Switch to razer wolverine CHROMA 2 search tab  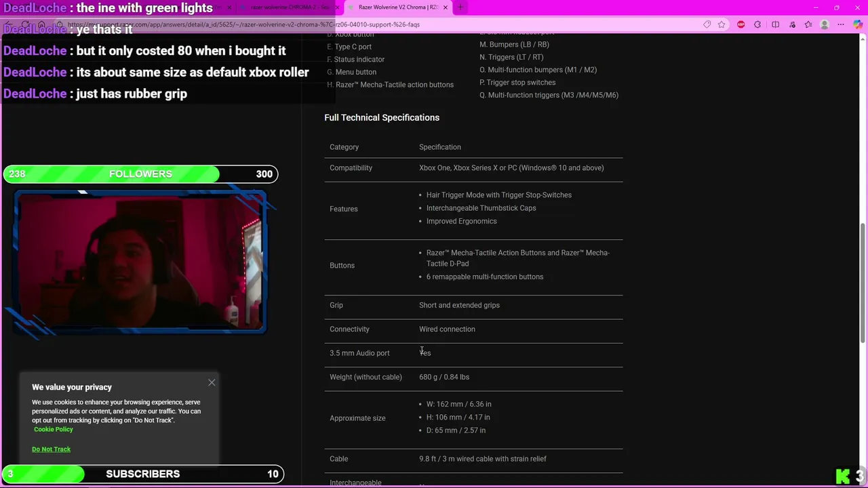[x=290, y=7]
